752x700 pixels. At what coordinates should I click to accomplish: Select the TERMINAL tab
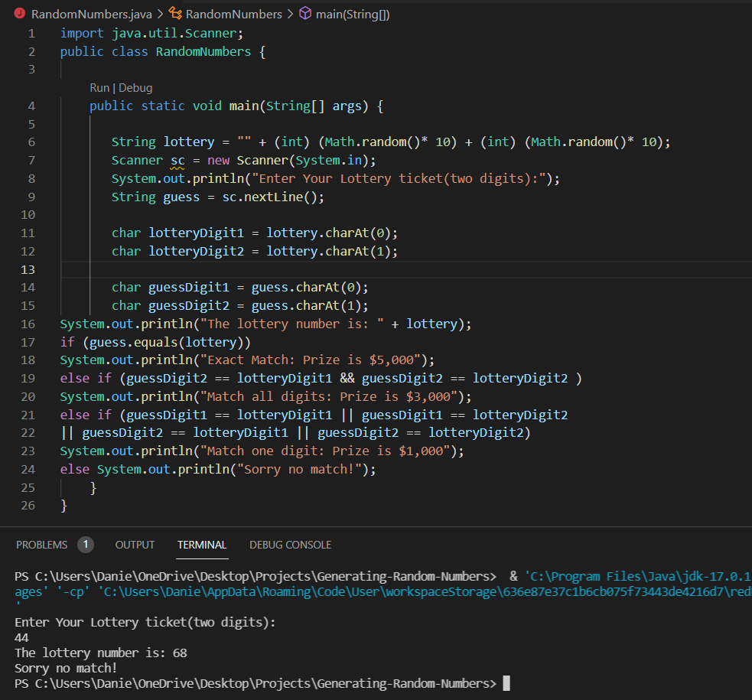click(201, 545)
